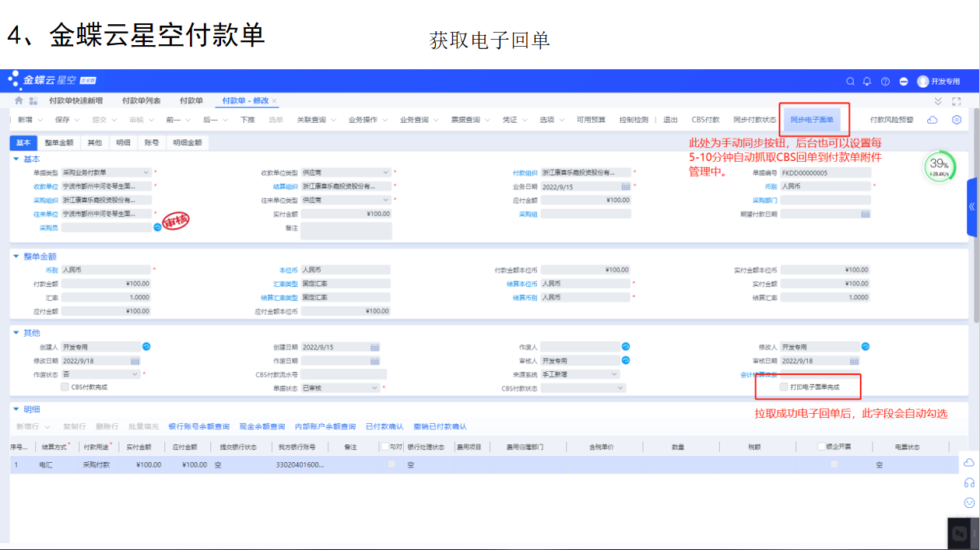Open calendar icon for 期望付款日期

[x=865, y=214]
